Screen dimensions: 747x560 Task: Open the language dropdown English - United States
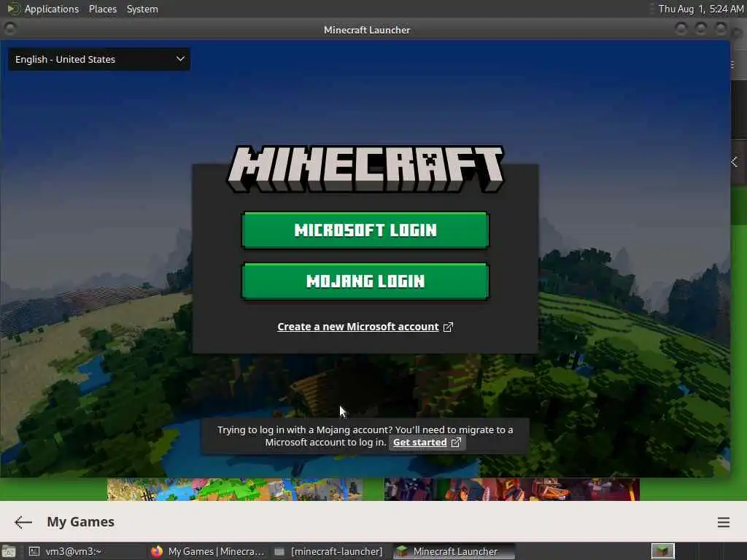(99, 60)
